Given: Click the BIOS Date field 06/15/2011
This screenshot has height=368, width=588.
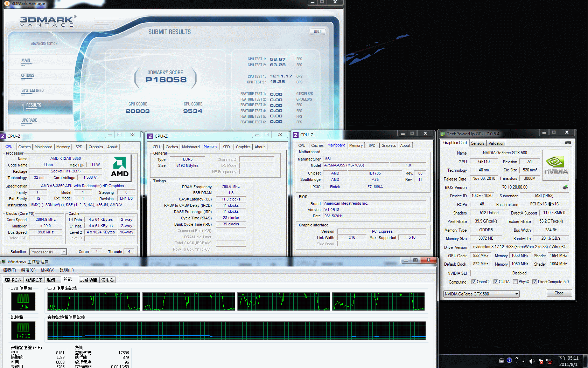Looking at the screenshot, I should point(375,216).
